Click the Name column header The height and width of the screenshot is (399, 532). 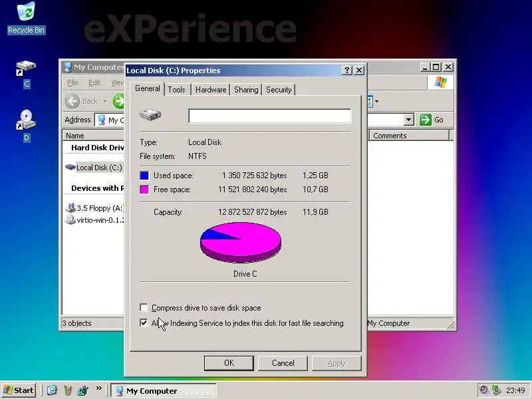click(x=93, y=136)
